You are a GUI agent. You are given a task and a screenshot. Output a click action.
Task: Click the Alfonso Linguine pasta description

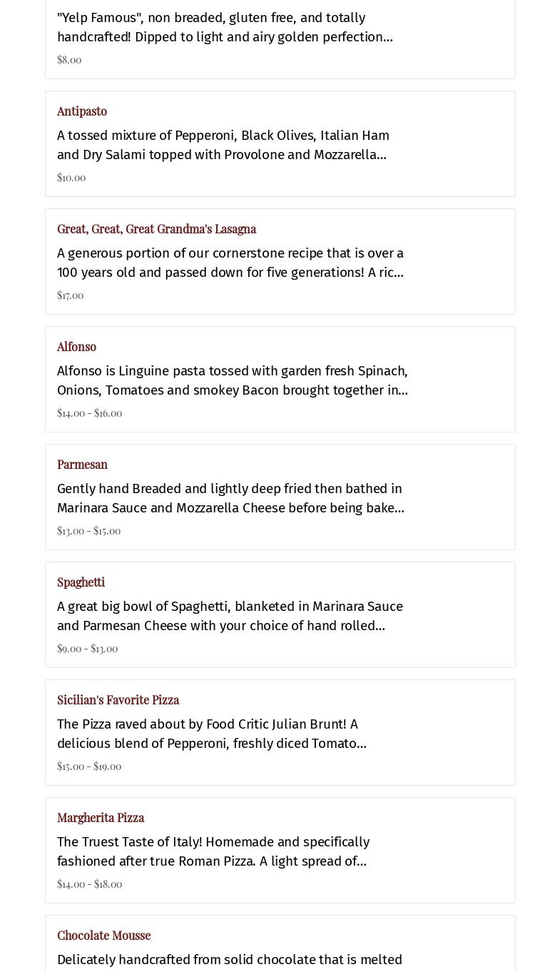pyautogui.click(x=233, y=380)
